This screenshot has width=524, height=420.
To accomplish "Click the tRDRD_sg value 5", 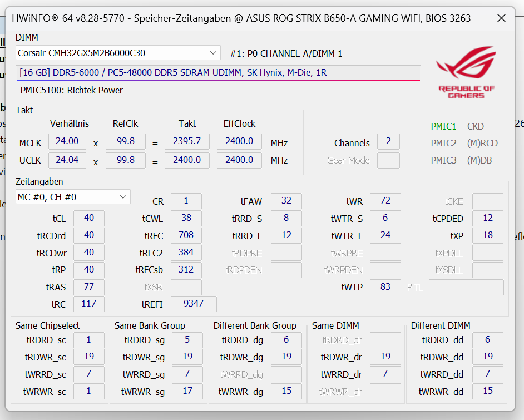I will (187, 340).
